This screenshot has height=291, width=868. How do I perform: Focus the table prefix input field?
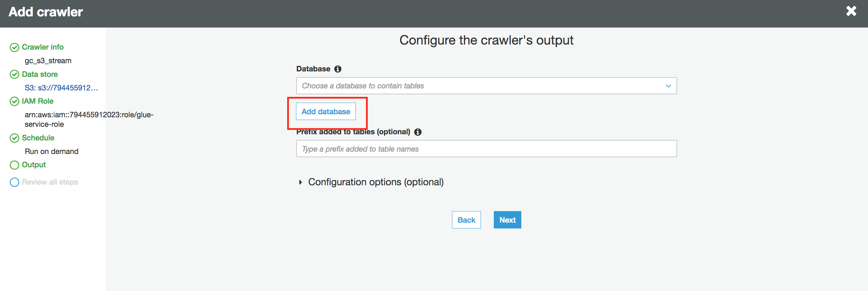tap(486, 149)
